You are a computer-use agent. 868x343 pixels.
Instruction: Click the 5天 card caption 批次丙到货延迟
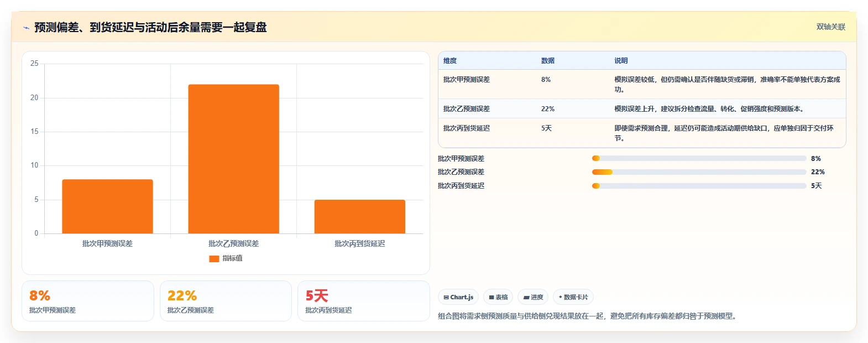click(x=328, y=310)
